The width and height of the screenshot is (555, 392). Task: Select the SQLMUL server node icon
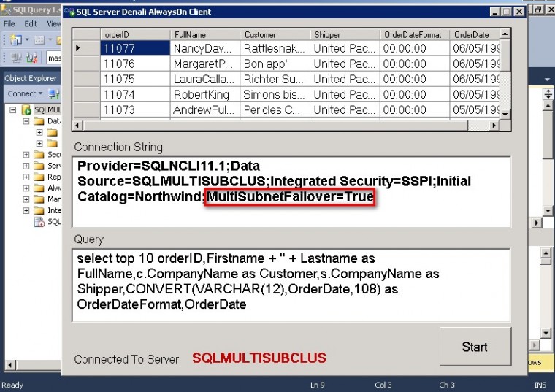tap(26, 110)
